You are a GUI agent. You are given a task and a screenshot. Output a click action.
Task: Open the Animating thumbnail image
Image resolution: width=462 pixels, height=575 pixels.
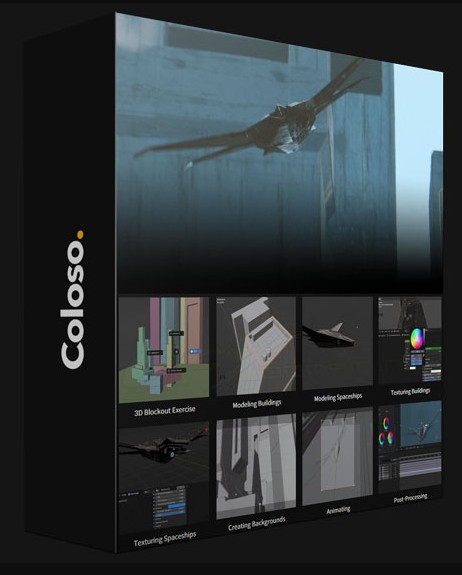pos(337,456)
